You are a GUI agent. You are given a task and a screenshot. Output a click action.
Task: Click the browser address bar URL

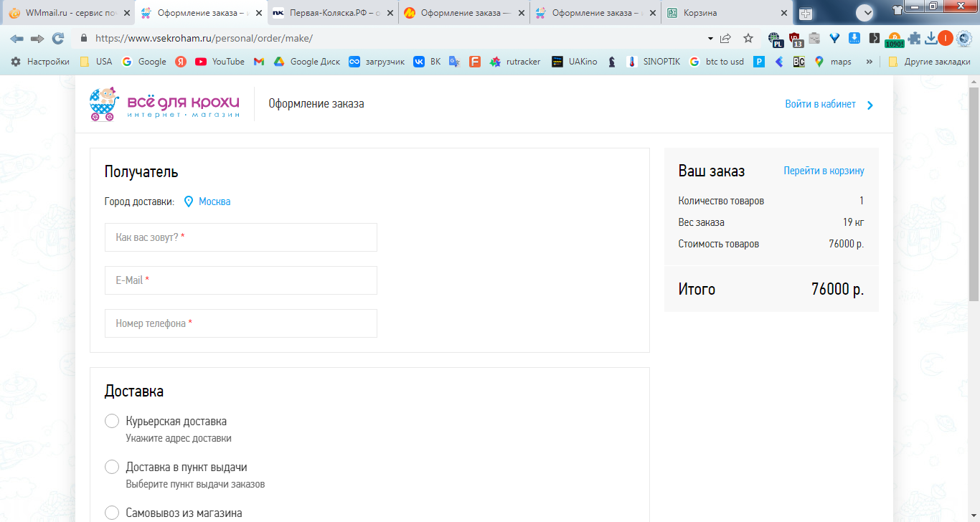(x=204, y=38)
